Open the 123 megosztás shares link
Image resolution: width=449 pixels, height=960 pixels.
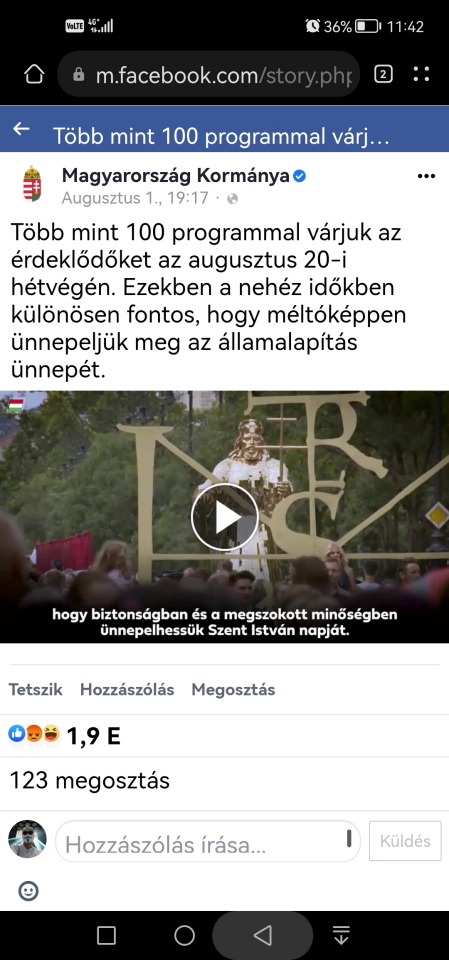click(89, 781)
